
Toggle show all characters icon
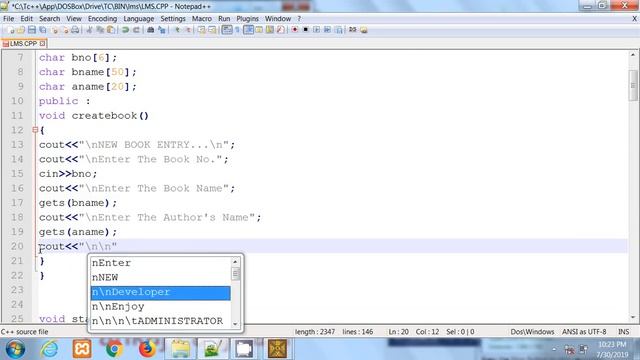pyautogui.click(x=237, y=30)
